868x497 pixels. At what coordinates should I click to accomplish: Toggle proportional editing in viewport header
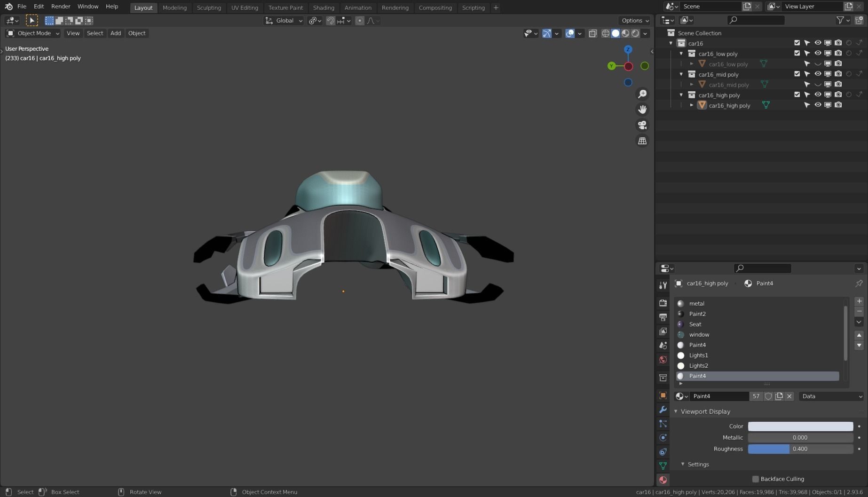click(360, 21)
